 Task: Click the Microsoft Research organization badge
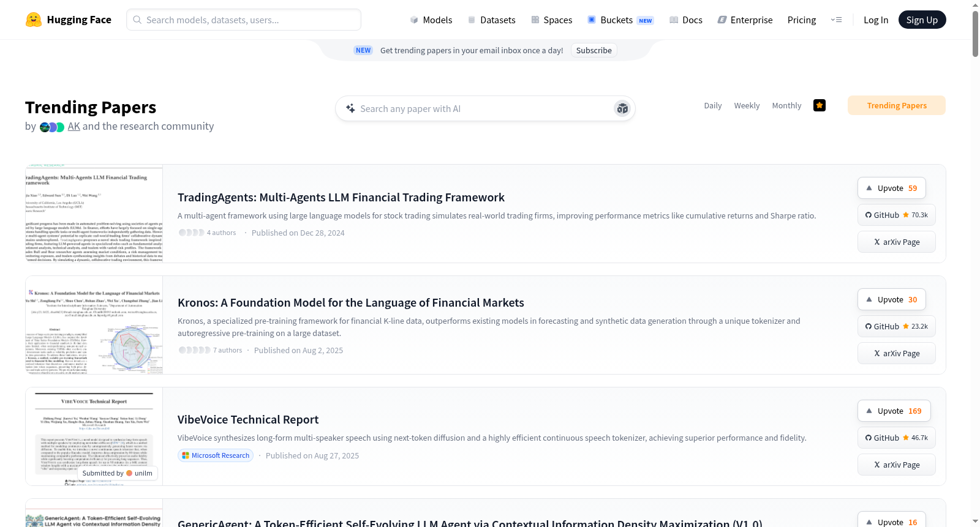216,455
